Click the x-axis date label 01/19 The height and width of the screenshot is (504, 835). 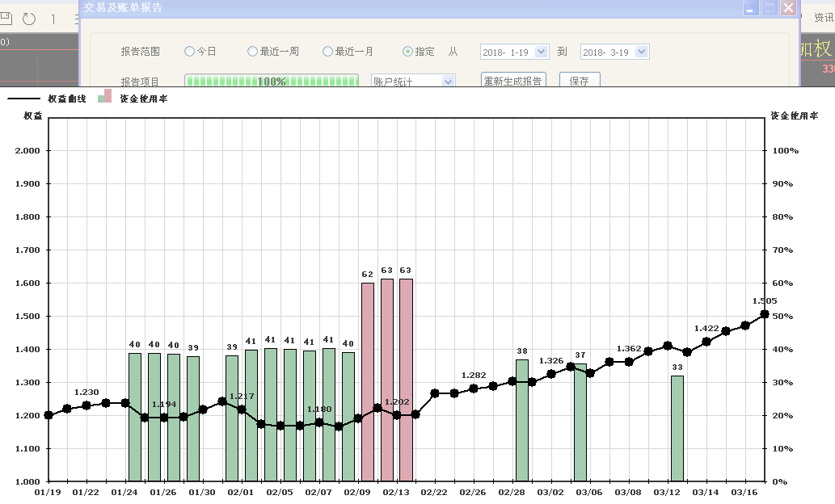(48, 493)
